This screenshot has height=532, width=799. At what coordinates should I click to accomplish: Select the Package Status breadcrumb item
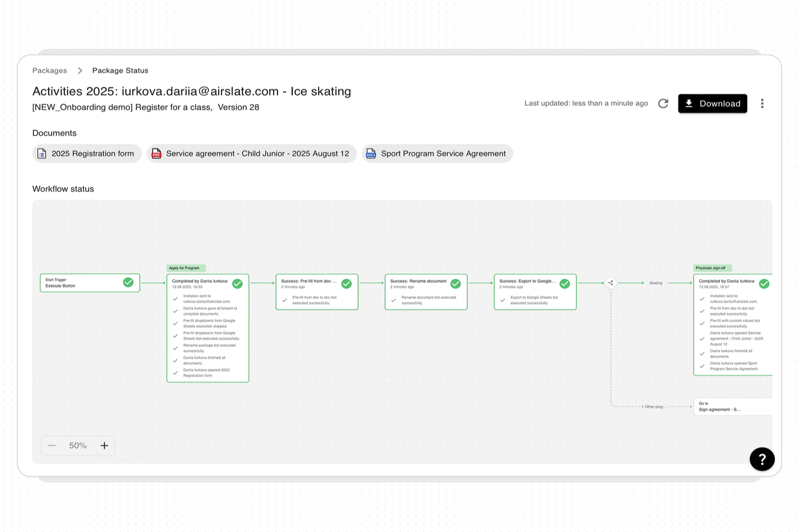click(x=120, y=70)
